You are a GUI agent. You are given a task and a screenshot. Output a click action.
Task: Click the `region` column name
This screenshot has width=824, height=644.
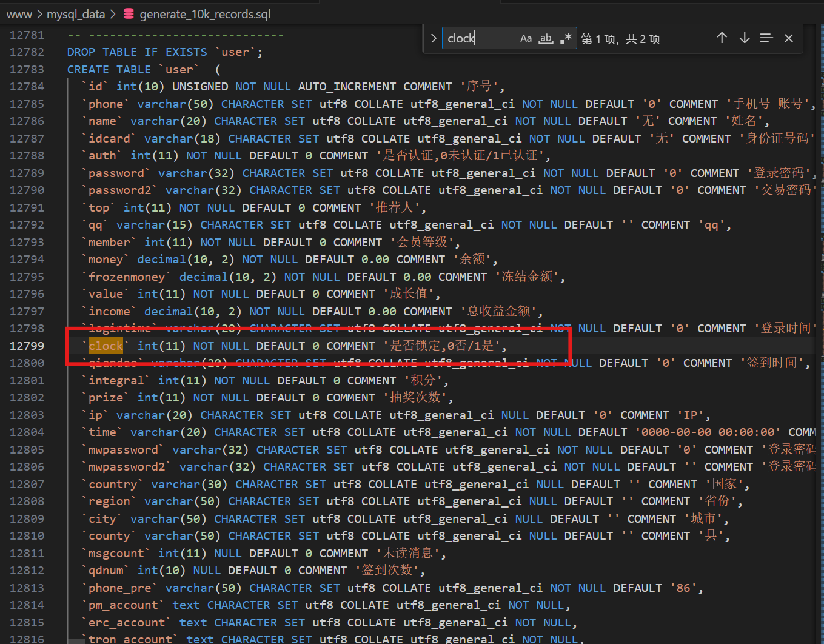pos(110,501)
